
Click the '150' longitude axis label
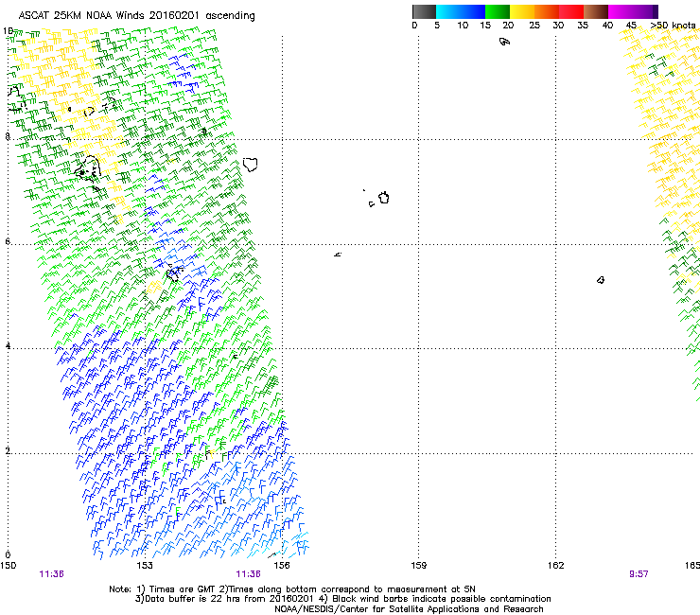click(8, 566)
